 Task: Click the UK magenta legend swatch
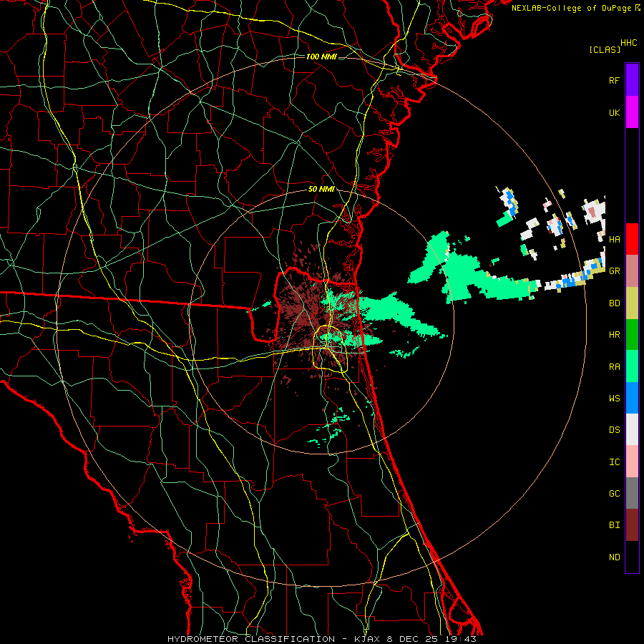click(x=632, y=112)
